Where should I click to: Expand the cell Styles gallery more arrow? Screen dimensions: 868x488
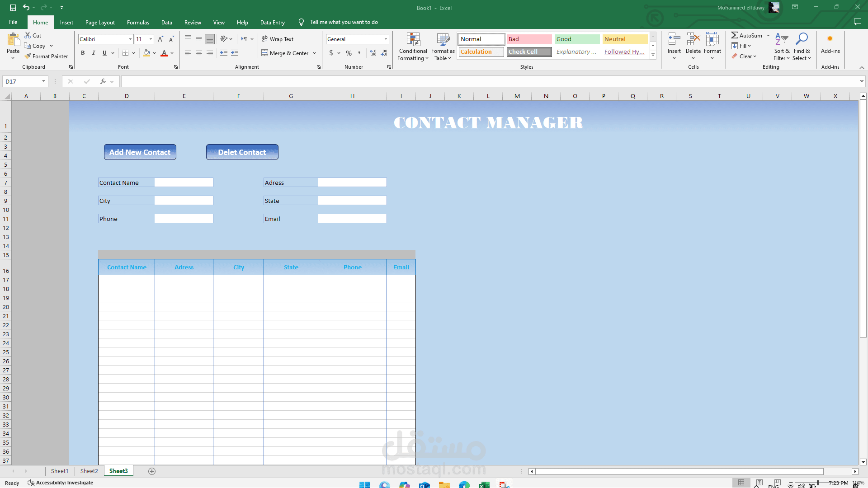(x=653, y=55)
